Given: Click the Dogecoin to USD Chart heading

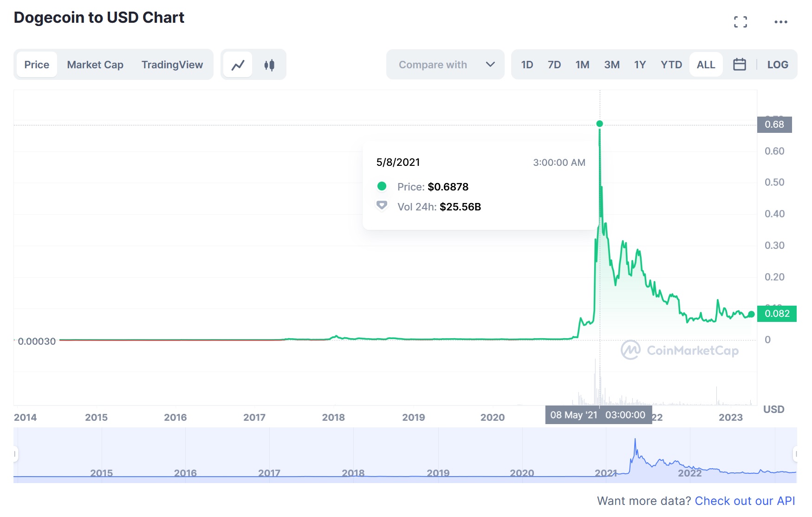Looking at the screenshot, I should [x=99, y=17].
